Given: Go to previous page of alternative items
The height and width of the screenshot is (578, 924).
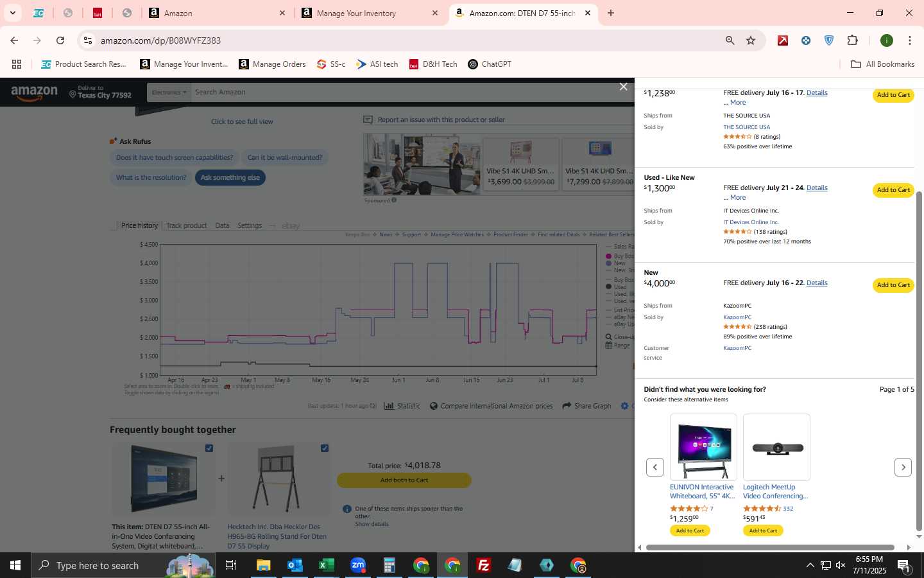Looking at the screenshot, I should [654, 467].
